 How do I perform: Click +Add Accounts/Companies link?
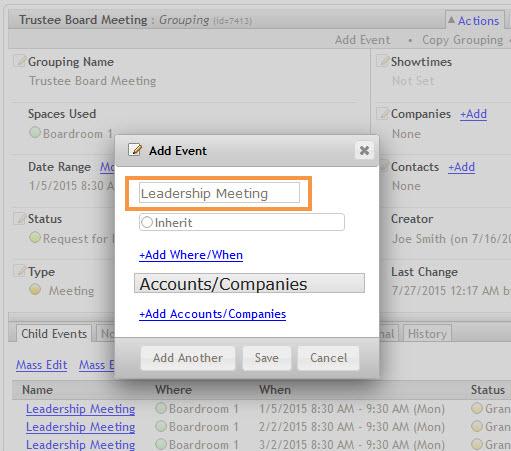[x=213, y=314]
